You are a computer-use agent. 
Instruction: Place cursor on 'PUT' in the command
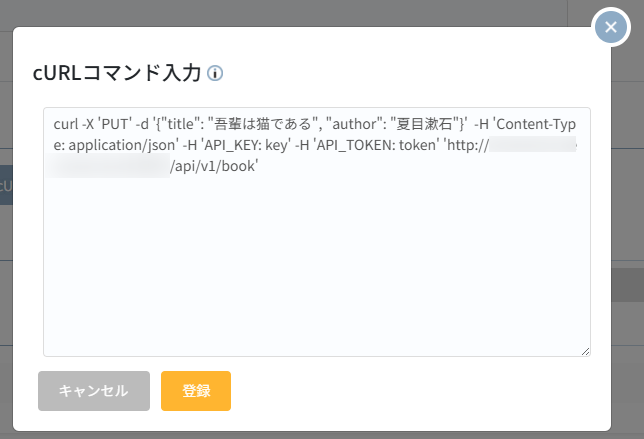[115, 124]
